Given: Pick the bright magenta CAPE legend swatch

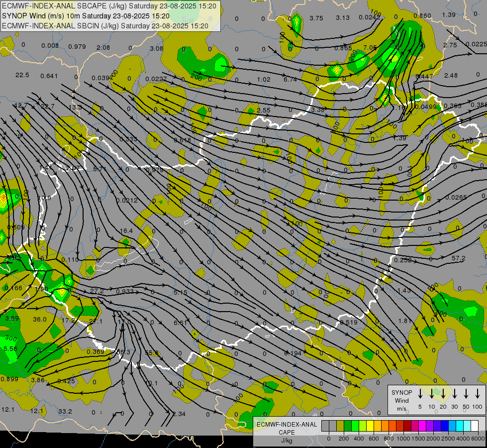Looking at the screenshot, I should pos(422,426).
